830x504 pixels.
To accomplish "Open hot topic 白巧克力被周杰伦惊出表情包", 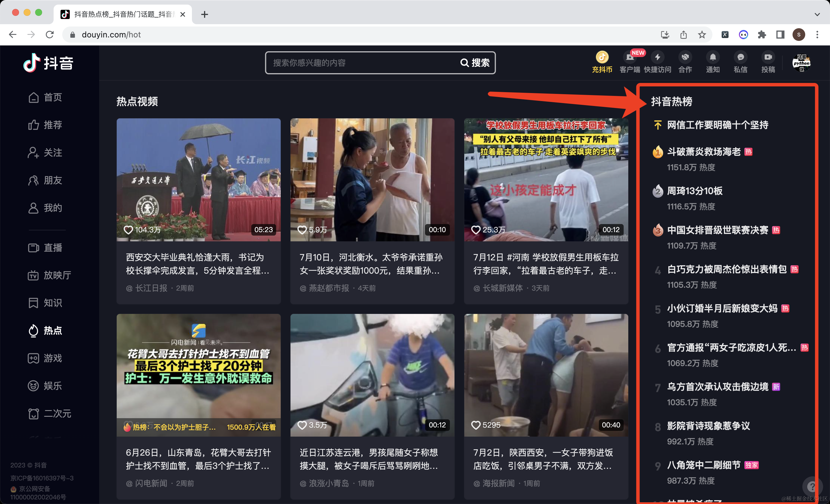I will [x=727, y=269].
